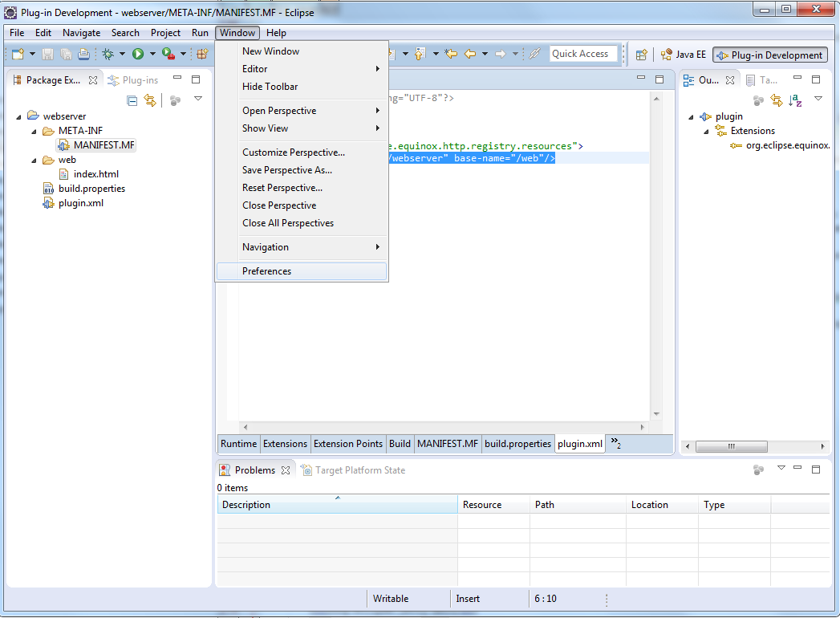Open the Target Platform State tab
840x618 pixels.
354,470
